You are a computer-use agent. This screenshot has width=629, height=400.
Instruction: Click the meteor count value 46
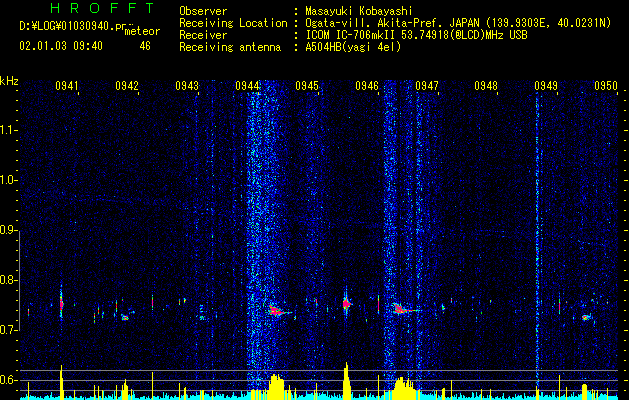[x=145, y=46]
